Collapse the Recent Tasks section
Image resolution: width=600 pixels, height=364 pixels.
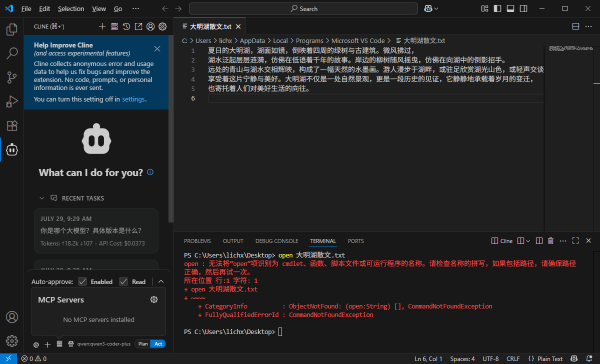[42, 198]
